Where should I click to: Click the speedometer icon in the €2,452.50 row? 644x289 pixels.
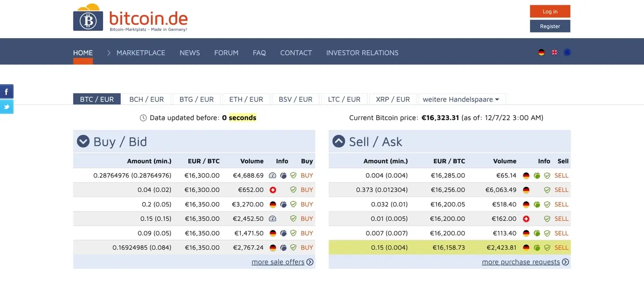[273, 219]
